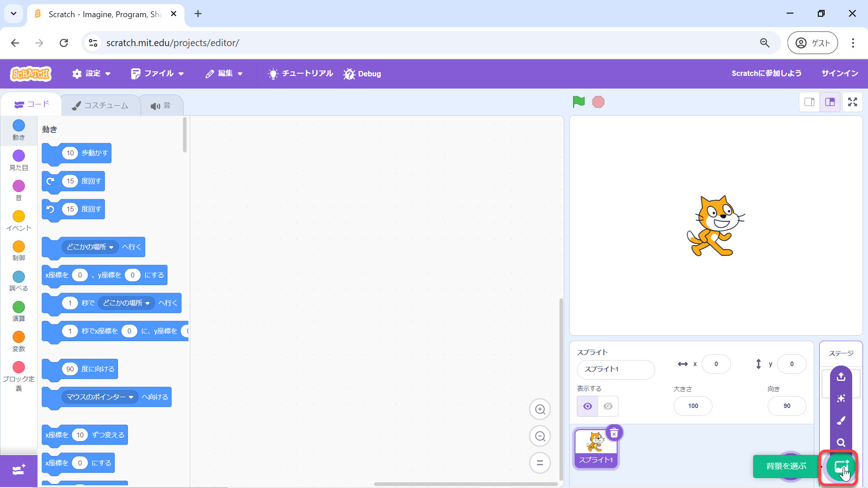This screenshot has height=488, width=868.
Task: Click the workspace vertical scrollbar
Action: click(561, 389)
